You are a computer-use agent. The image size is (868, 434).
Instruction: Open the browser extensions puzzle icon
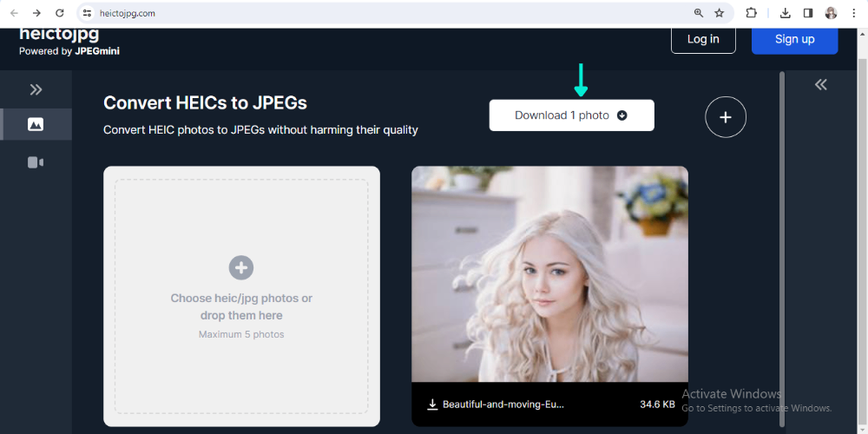751,13
